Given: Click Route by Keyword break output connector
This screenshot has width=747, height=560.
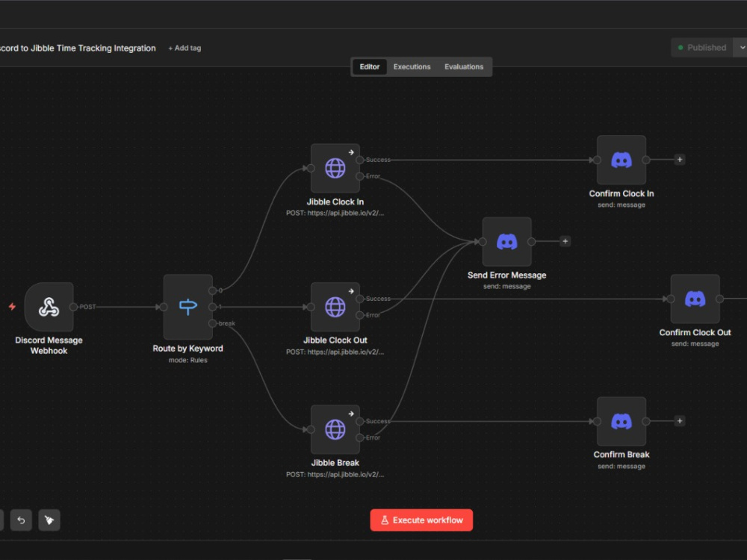Looking at the screenshot, I should [212, 323].
